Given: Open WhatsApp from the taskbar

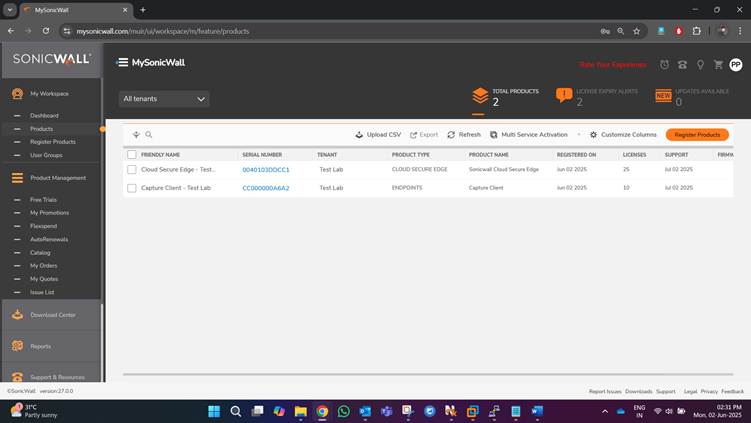Looking at the screenshot, I should tap(343, 411).
